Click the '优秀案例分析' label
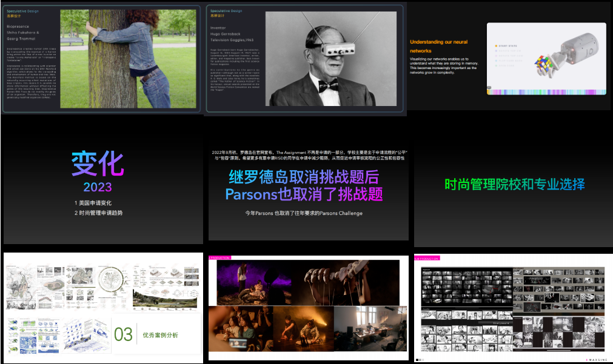This screenshot has height=364, width=613. (160, 335)
